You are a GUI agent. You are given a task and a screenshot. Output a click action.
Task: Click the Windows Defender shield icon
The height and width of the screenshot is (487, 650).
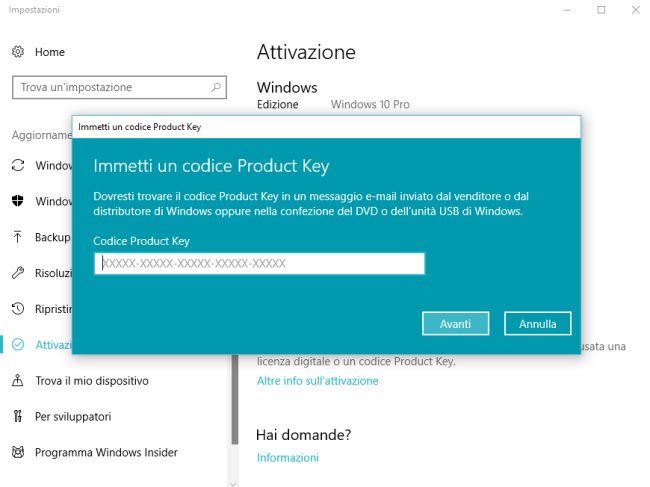point(17,201)
